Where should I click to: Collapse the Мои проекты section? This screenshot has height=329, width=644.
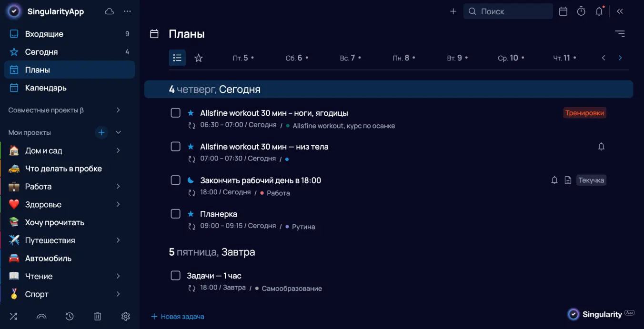coord(118,132)
